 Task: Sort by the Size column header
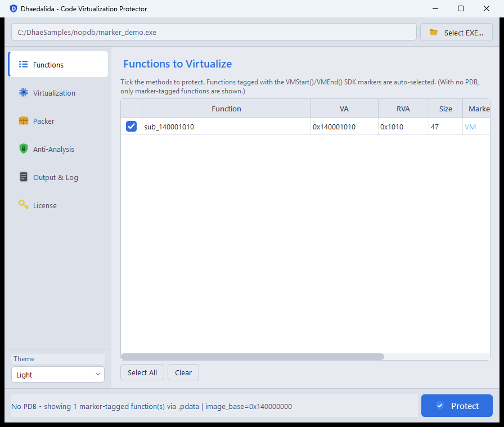(x=445, y=109)
